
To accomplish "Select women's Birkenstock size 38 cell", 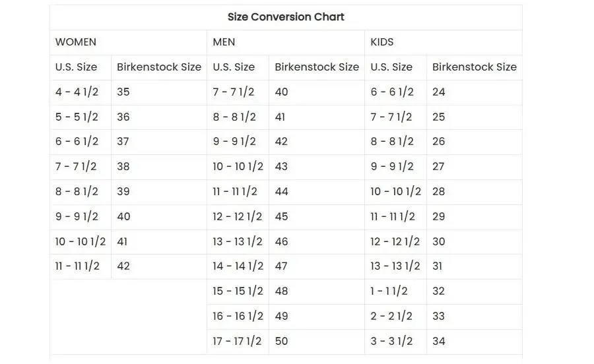I will [123, 167].
